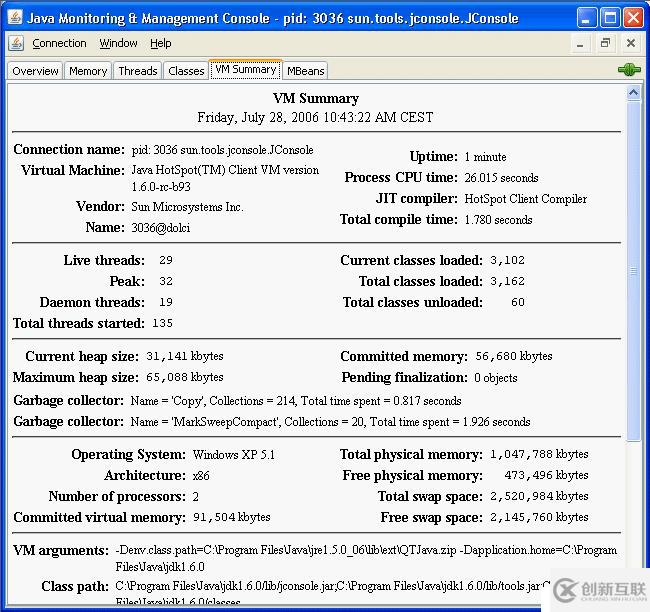Screen dimensions: 650x612
Task: Click the vendor 'Sun Microsystems Inc.'
Action: pyautogui.click(x=187, y=206)
